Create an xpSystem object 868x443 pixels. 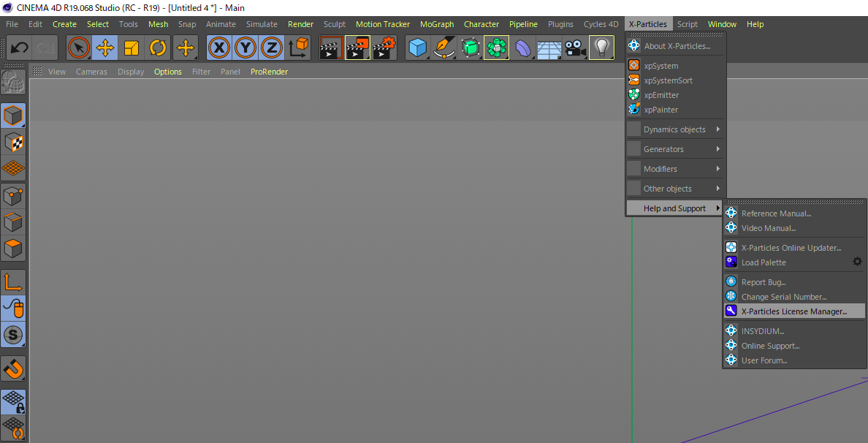pyautogui.click(x=676, y=66)
